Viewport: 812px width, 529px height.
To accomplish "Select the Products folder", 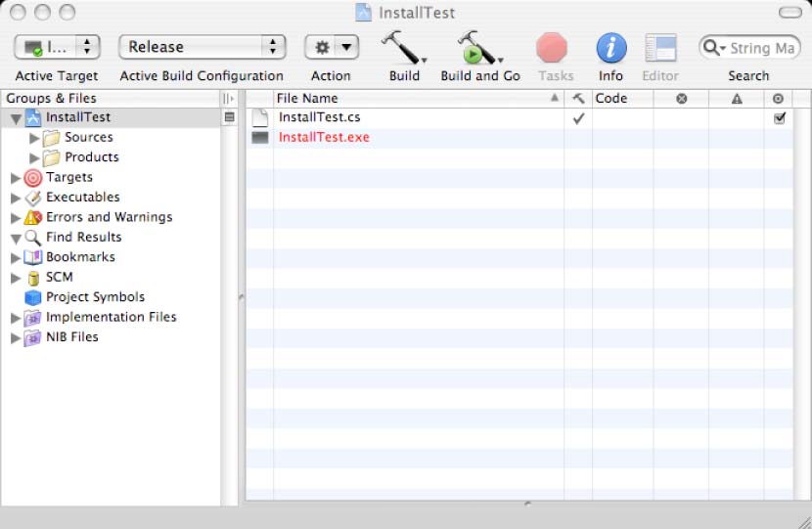I will (81, 156).
